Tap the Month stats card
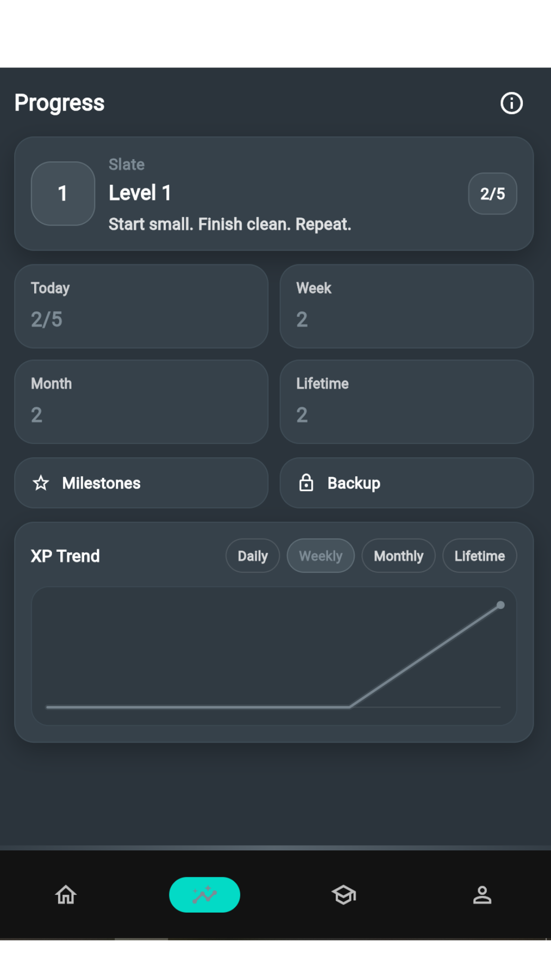Image resolution: width=551 pixels, height=980 pixels. coord(141,402)
